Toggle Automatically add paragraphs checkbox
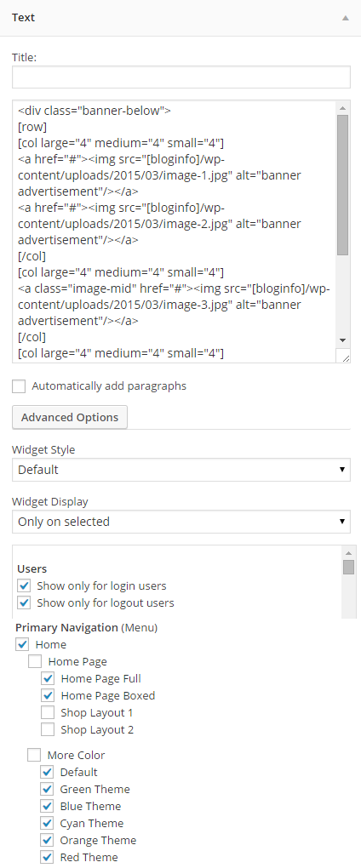The height and width of the screenshot is (868, 361). 19,386
